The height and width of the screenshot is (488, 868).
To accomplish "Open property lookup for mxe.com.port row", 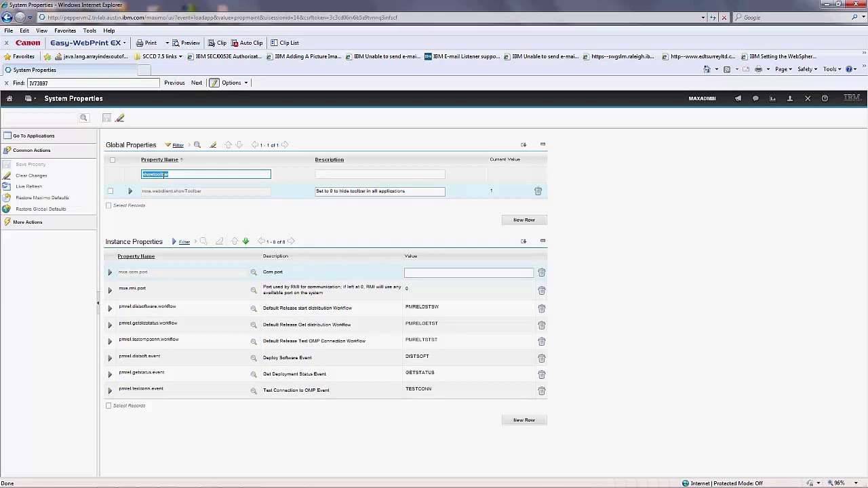I will (x=254, y=272).
